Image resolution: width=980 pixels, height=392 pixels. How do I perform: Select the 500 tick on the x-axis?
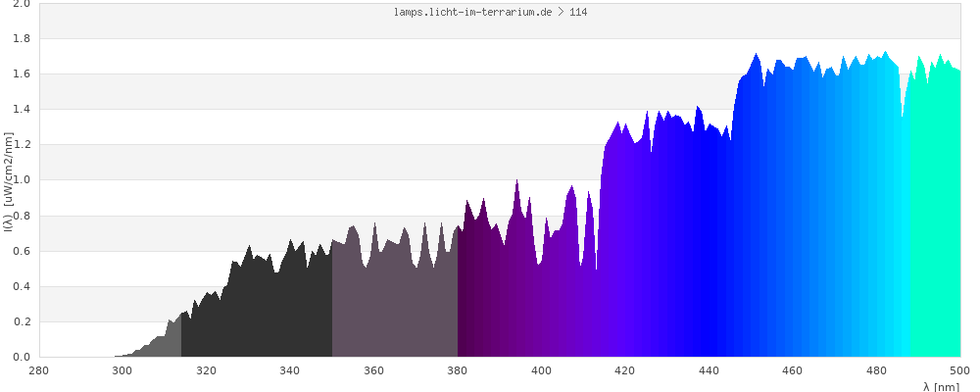(x=959, y=370)
